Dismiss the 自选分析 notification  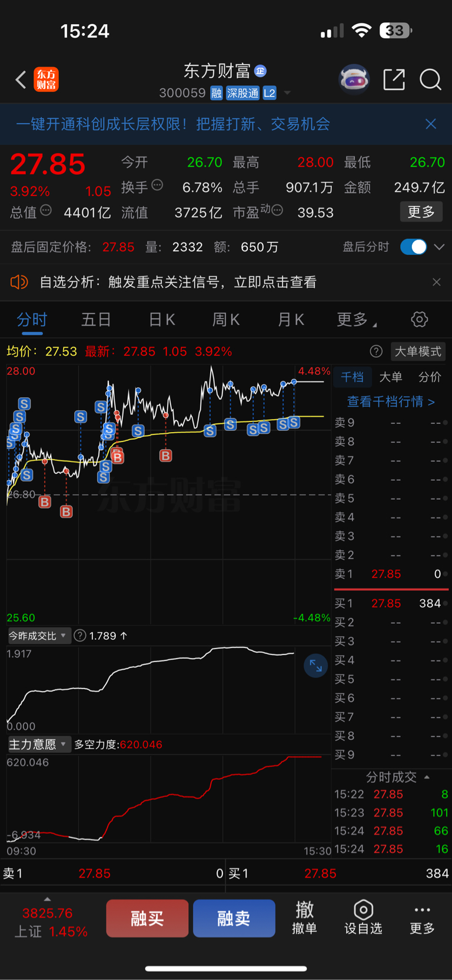click(437, 282)
